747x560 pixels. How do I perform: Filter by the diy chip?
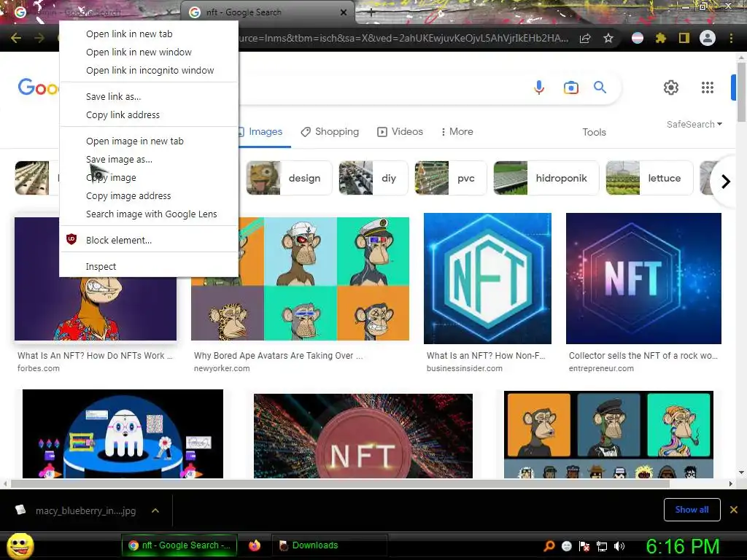point(373,178)
